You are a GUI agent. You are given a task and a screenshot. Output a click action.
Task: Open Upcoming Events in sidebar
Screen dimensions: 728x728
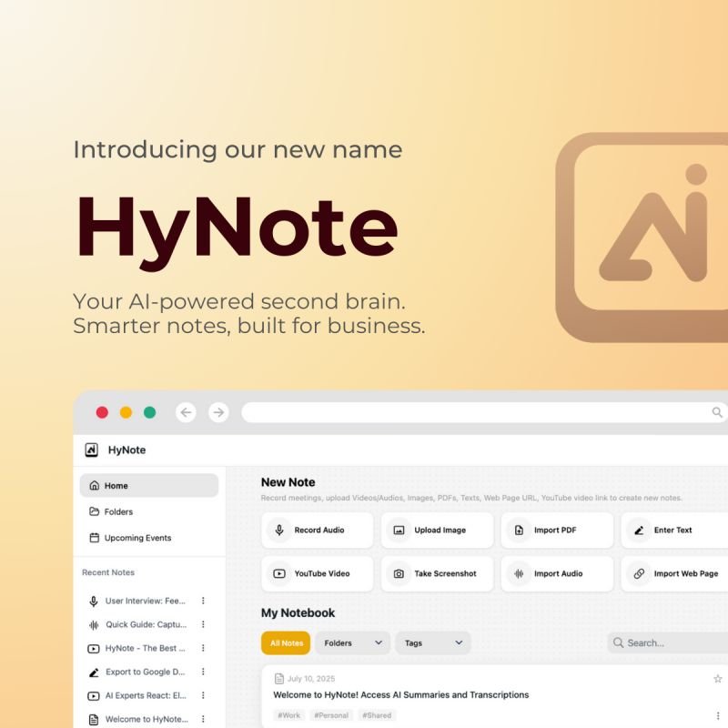click(x=137, y=538)
